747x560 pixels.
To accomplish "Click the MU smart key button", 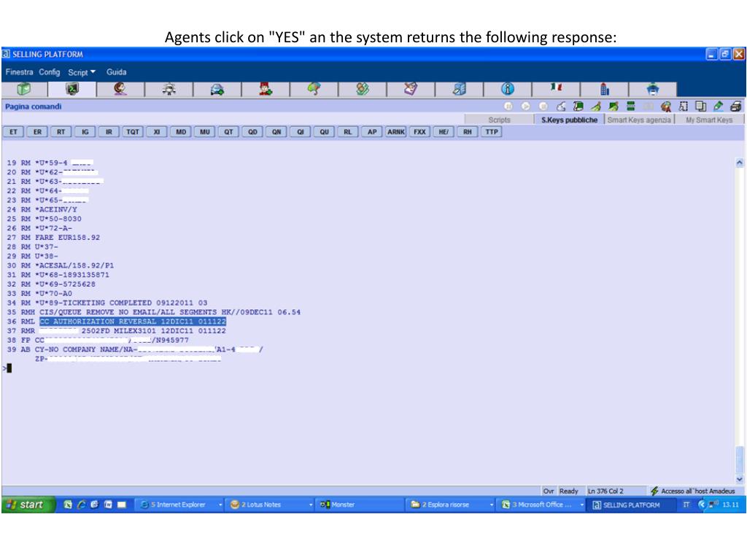I will 205,132.
